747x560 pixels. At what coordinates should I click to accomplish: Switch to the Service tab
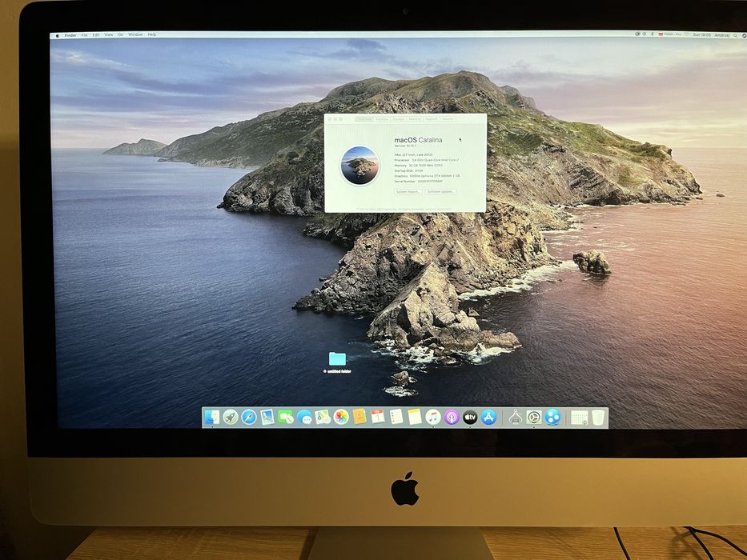tap(448, 119)
